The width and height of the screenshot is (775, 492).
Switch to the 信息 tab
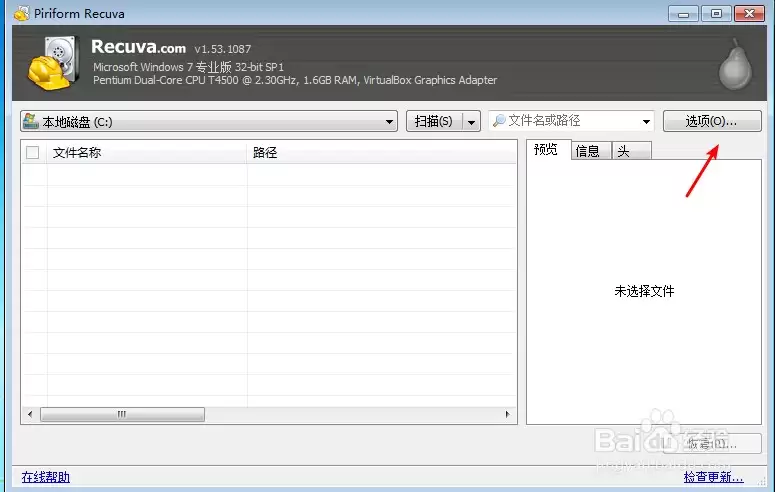pos(591,151)
